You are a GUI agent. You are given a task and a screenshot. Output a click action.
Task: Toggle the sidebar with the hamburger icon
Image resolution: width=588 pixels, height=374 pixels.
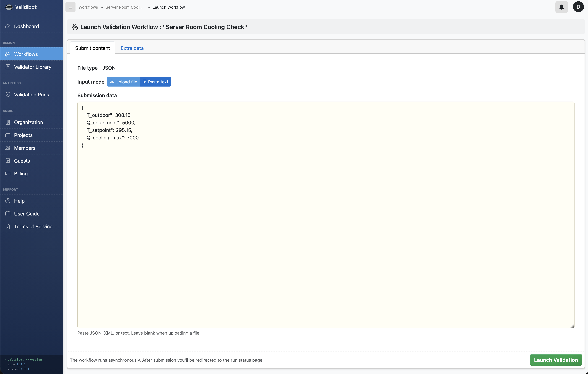point(70,7)
